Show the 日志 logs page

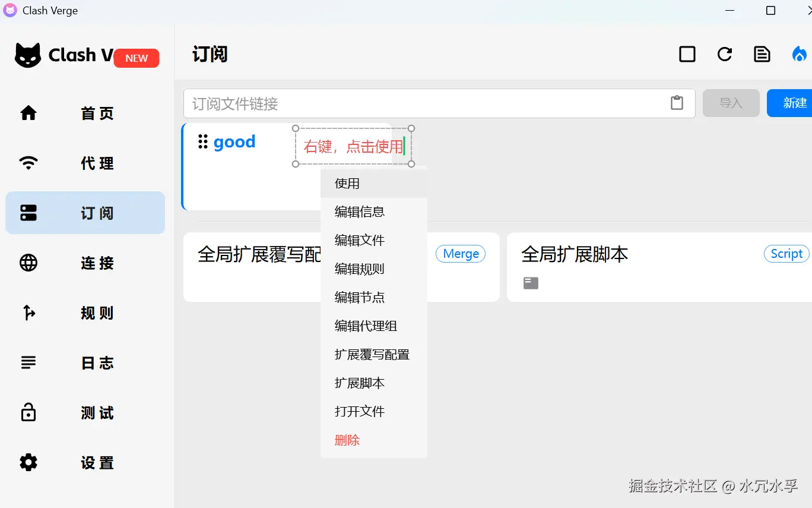[85, 362]
